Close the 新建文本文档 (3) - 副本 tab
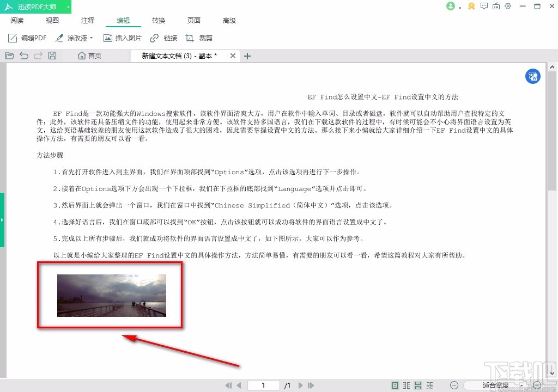Screen dimensions: 558x392 pos(233,56)
